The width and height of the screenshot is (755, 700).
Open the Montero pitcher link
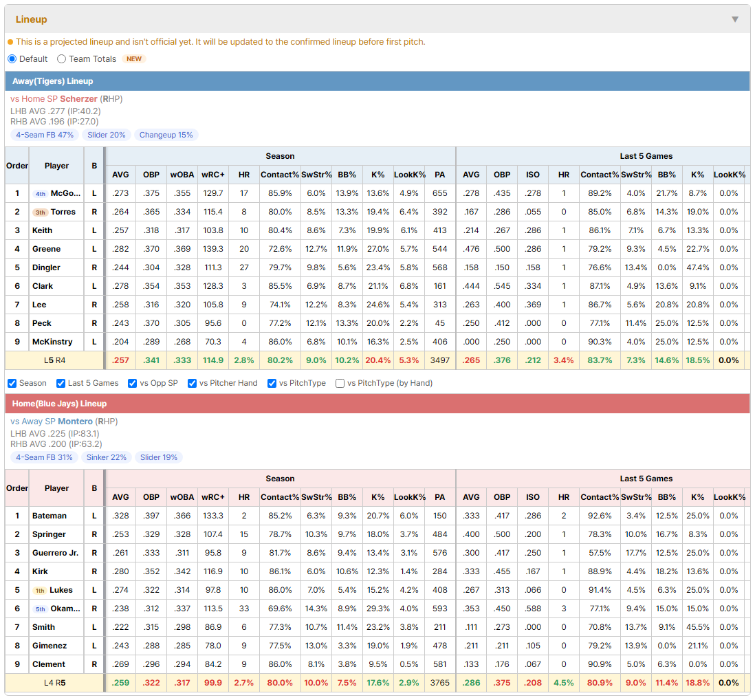coord(75,422)
